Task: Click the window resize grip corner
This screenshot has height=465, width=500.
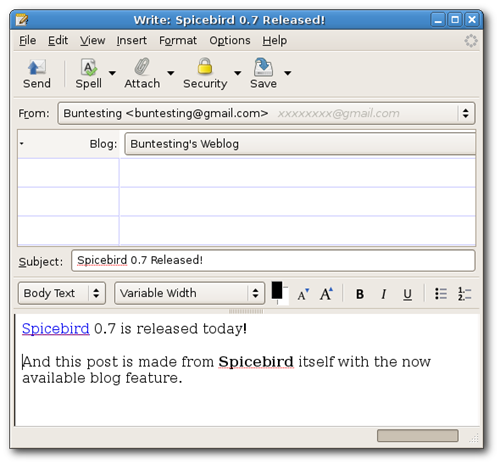Action: pos(474,438)
